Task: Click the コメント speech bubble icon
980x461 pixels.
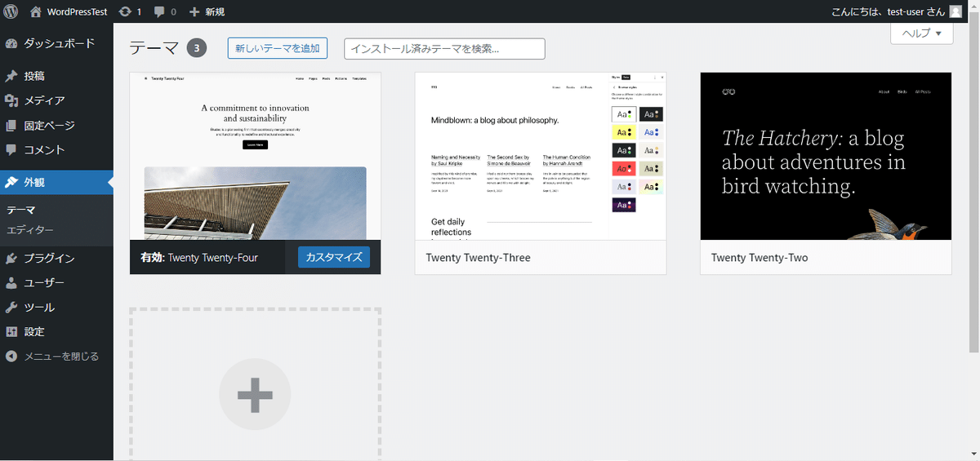Action: 11,150
